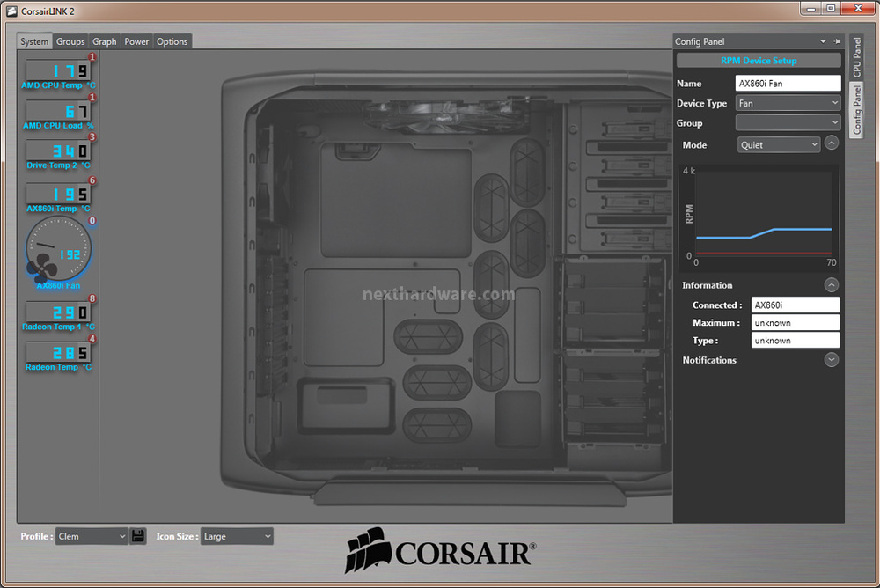Collapse the Mode section with the round arrow
This screenshot has width=880, height=588.
(x=832, y=143)
